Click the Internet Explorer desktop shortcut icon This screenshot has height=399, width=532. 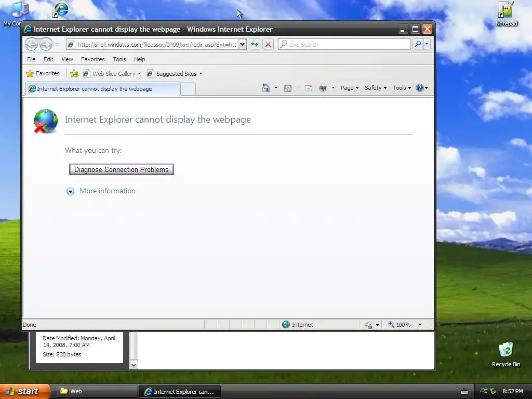(x=61, y=10)
